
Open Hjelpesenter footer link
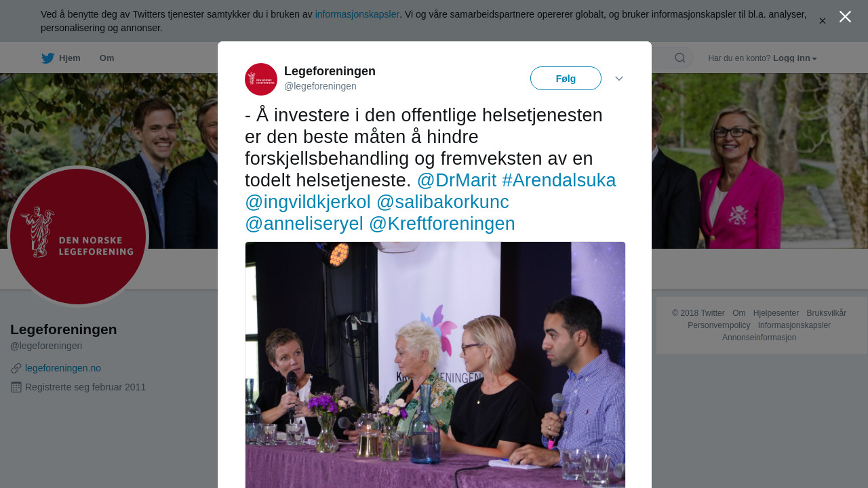click(776, 313)
